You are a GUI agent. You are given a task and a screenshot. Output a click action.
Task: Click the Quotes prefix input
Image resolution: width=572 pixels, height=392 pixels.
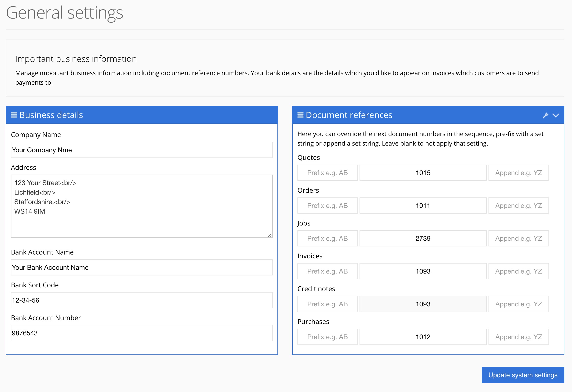pos(327,173)
